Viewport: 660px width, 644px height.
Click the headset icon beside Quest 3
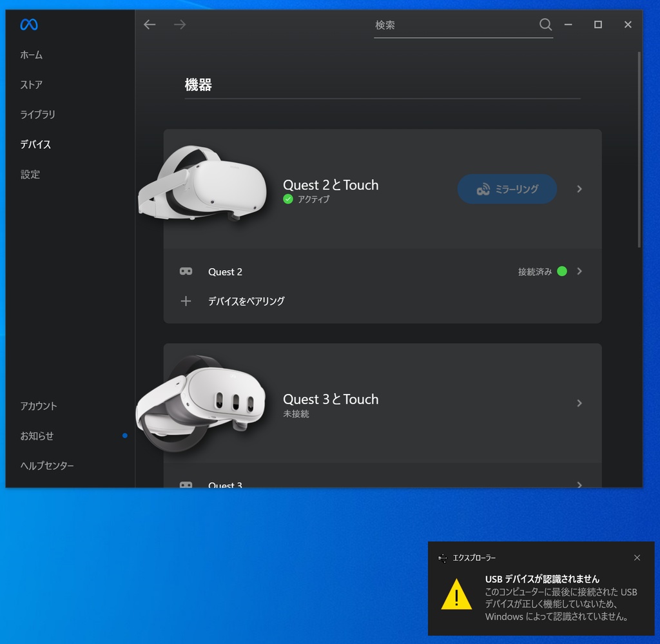click(186, 485)
